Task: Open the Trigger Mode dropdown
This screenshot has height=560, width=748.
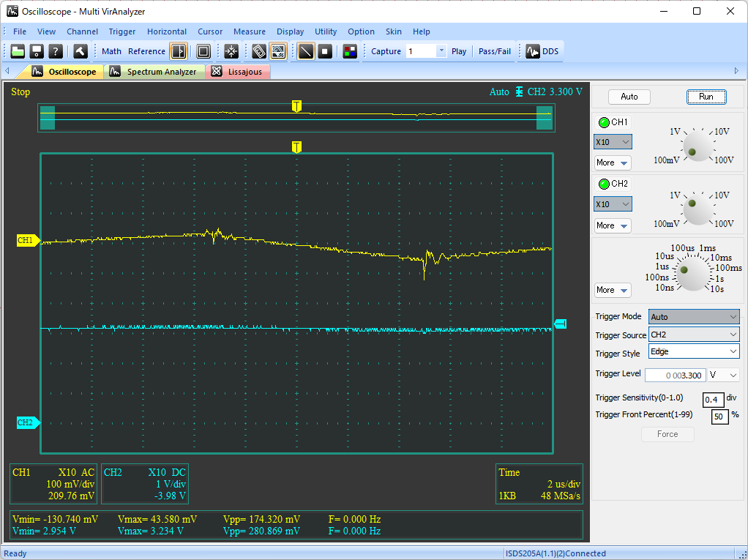Action: (693, 317)
